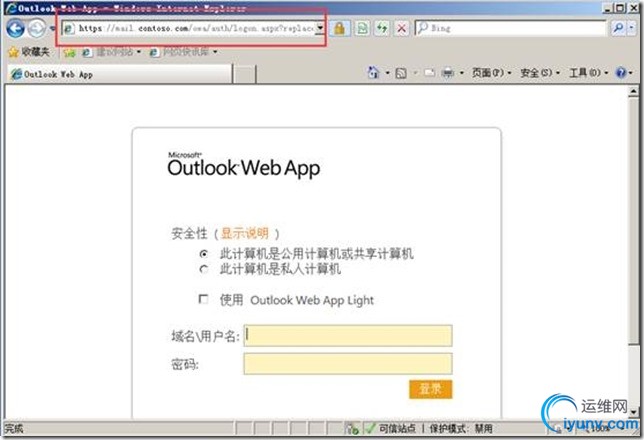Click the security lock icon beside address bar
Viewport: 644px width, 440px height.
[339, 28]
